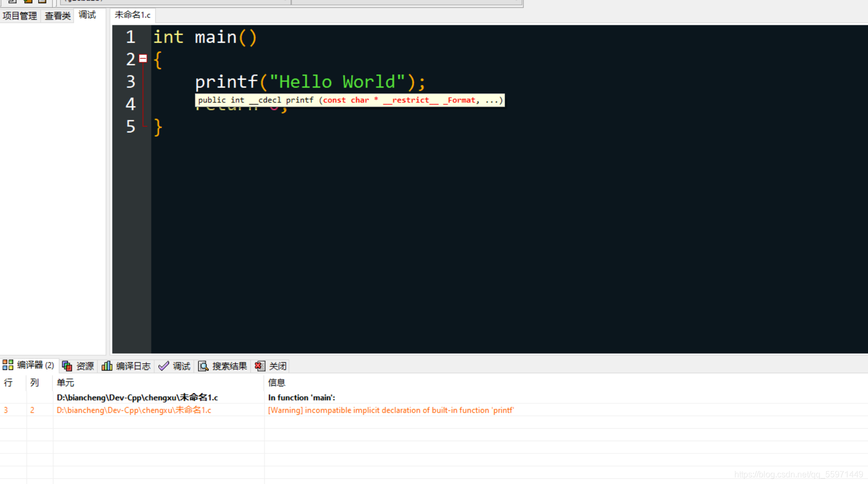This screenshot has height=484, width=868.
Task: Place cursor on 'int' keyword on line 1
Action: [x=169, y=37]
